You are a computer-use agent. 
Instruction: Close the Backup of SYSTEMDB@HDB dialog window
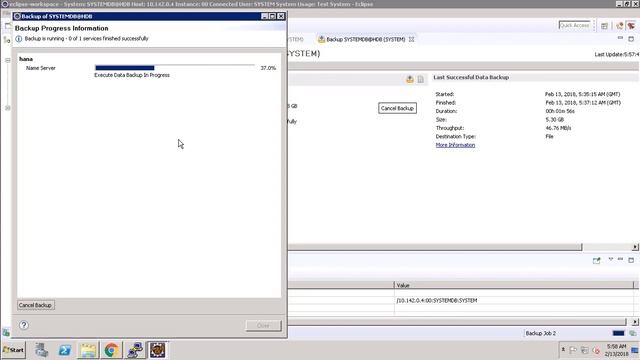[280, 16]
